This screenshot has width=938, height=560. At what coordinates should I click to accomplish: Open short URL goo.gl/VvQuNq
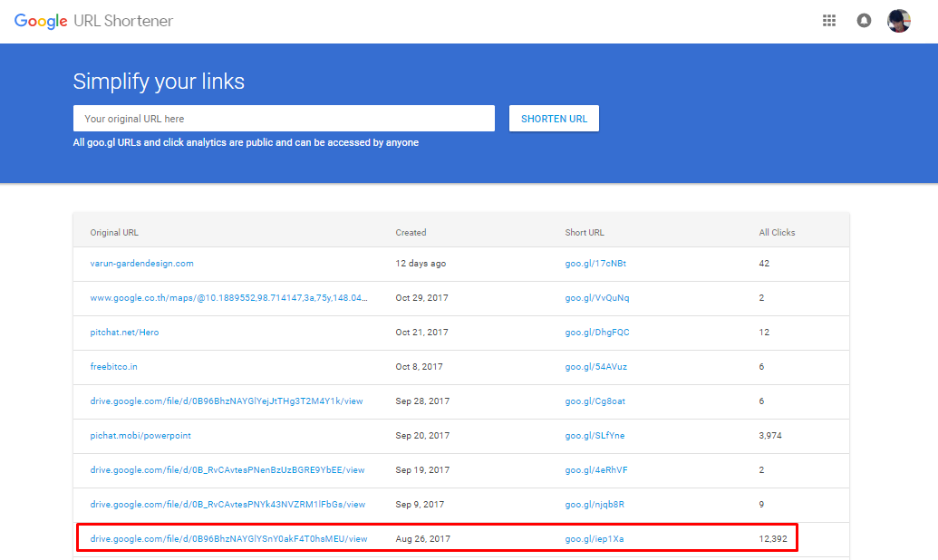[597, 298]
